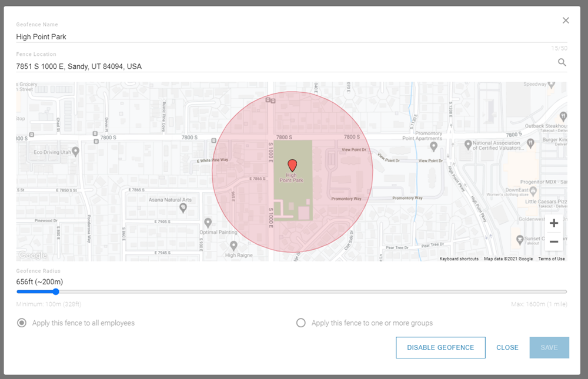Click the red High Point Park map marker
588x379 pixels.
click(293, 165)
